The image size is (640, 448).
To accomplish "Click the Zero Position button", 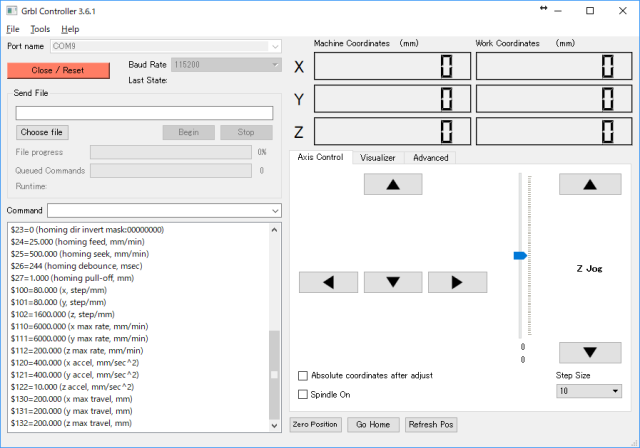I will tap(315, 424).
